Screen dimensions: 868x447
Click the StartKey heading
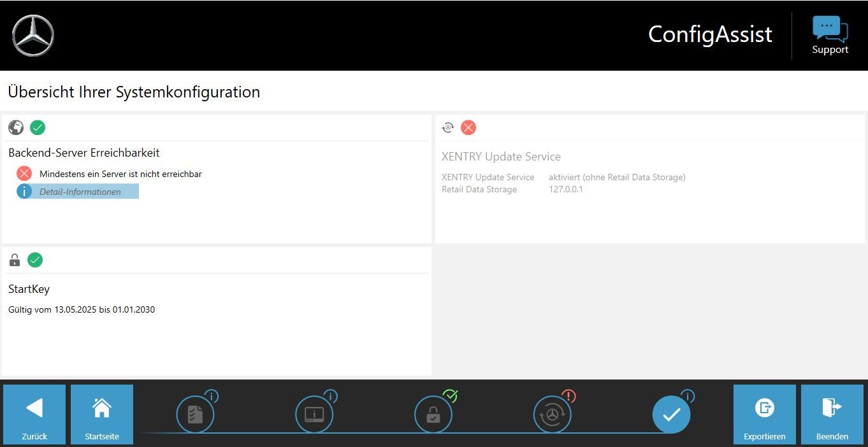[29, 289]
